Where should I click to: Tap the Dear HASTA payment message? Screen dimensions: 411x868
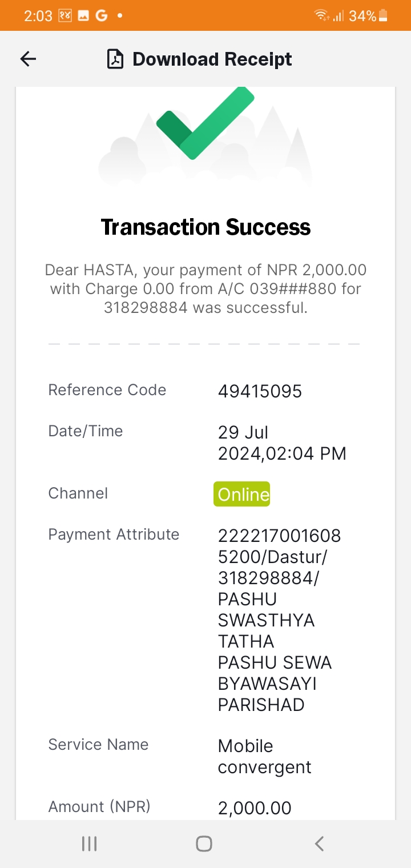pos(205,288)
